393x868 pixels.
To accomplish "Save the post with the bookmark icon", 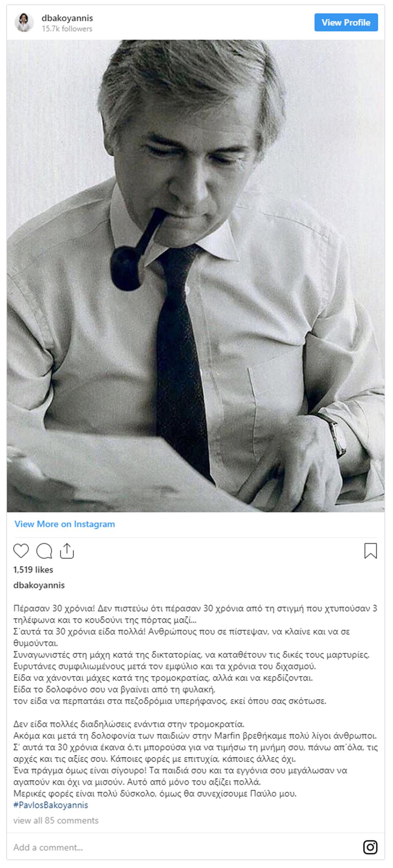I will pyautogui.click(x=370, y=551).
